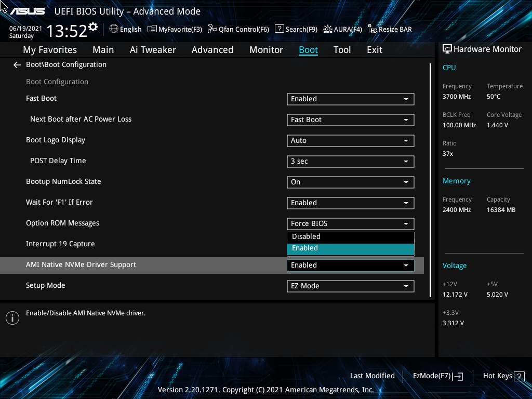532x399 pixels.
Task: Open the BIOS Search function
Action: 296,29
